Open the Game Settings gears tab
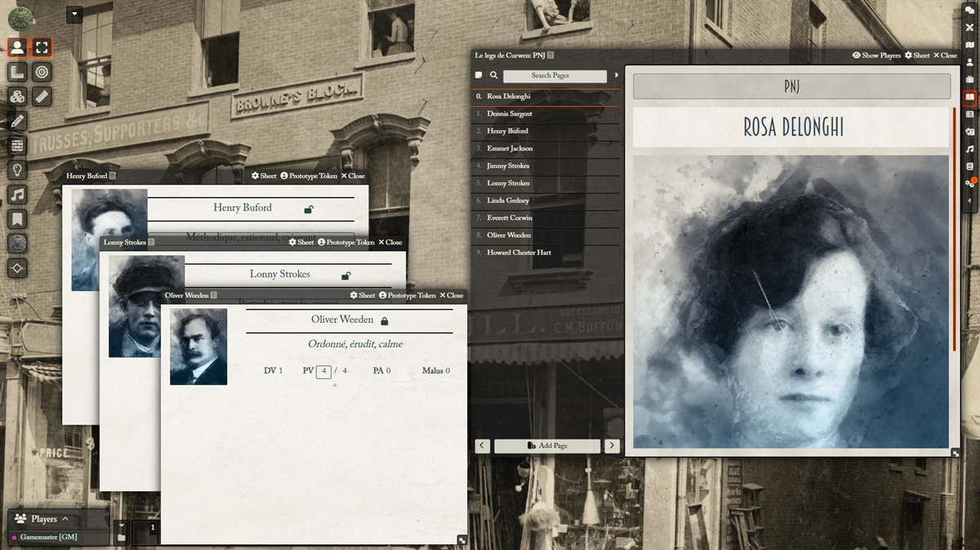 pyautogui.click(x=969, y=183)
